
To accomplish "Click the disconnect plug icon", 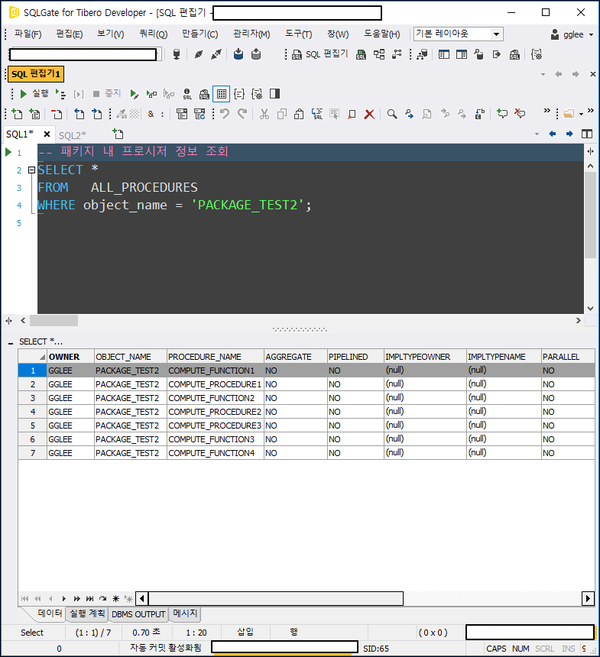I will coord(216,54).
